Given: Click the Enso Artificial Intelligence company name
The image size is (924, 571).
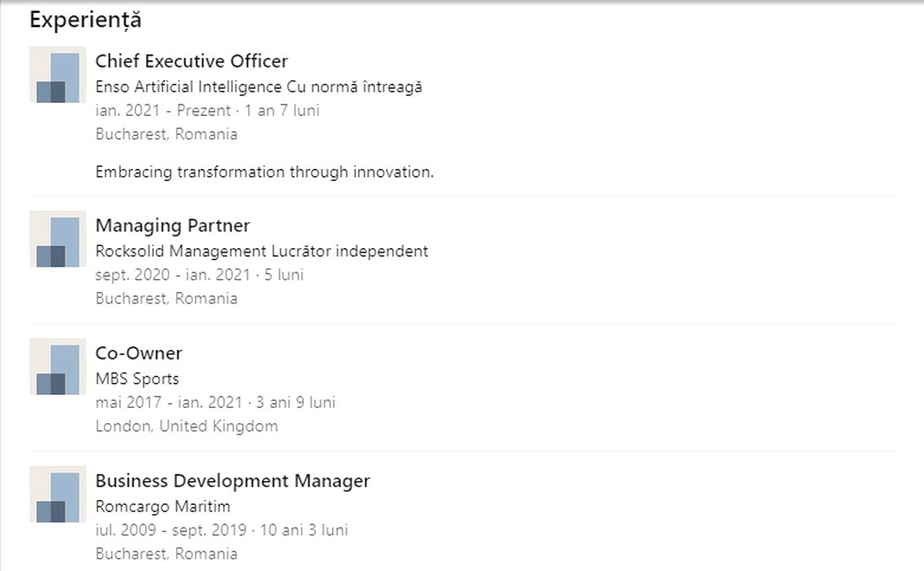Looking at the screenshot, I should 189,86.
